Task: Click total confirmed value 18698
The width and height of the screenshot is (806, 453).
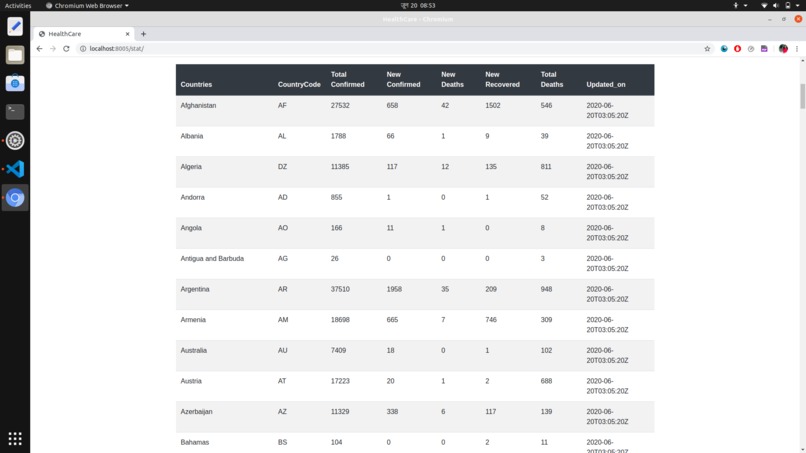Action: (x=340, y=320)
